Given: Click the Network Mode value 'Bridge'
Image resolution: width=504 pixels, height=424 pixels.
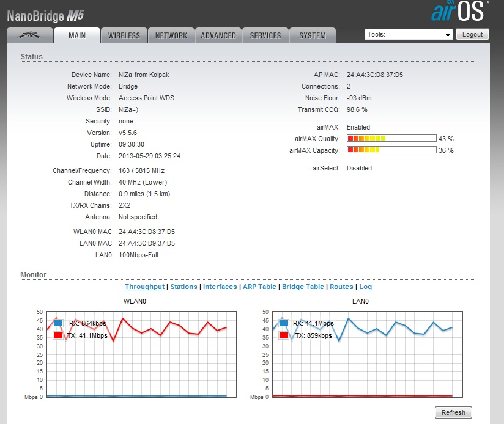Looking at the screenshot, I should coord(128,86).
